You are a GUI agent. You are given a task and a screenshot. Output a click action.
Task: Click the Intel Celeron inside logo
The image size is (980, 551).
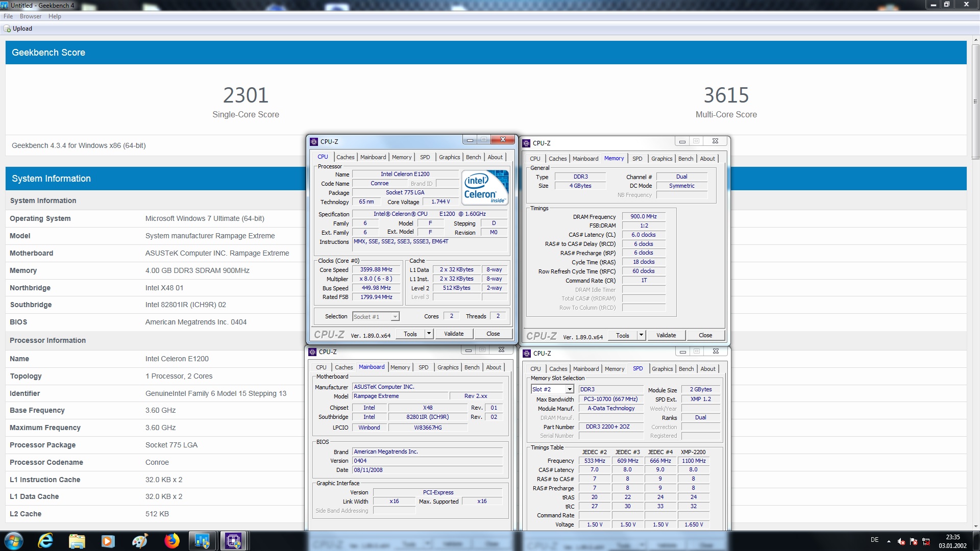click(485, 188)
